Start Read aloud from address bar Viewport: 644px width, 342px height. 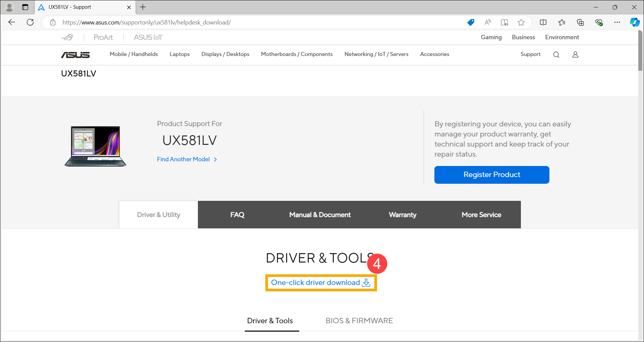click(x=488, y=22)
